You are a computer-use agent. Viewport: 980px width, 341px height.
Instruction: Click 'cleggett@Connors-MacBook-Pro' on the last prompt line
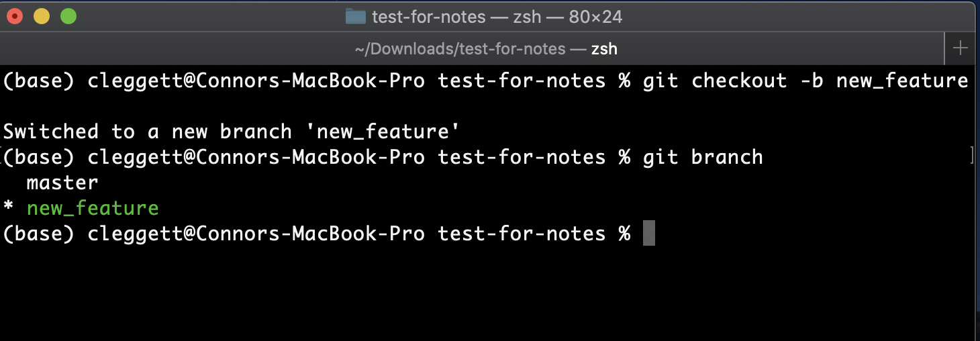pos(256,234)
